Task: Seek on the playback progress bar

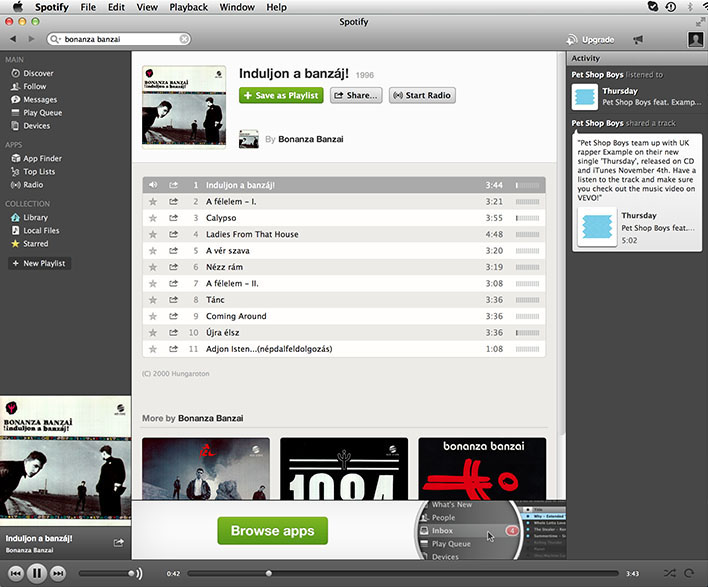Action: click(x=403, y=573)
